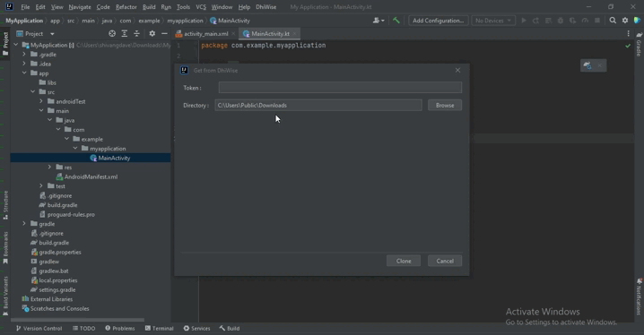
Task: Click Expand All icon in Project panel
Action: pyautogui.click(x=125, y=34)
